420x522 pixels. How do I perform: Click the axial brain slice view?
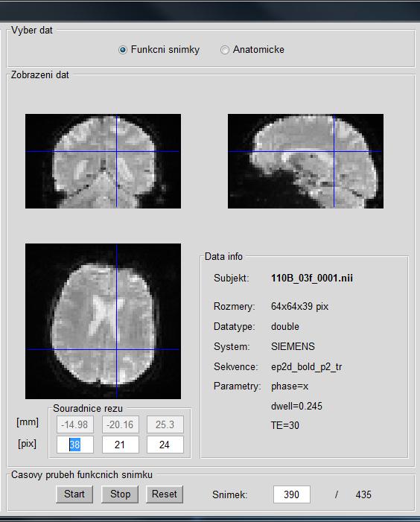click(x=104, y=321)
